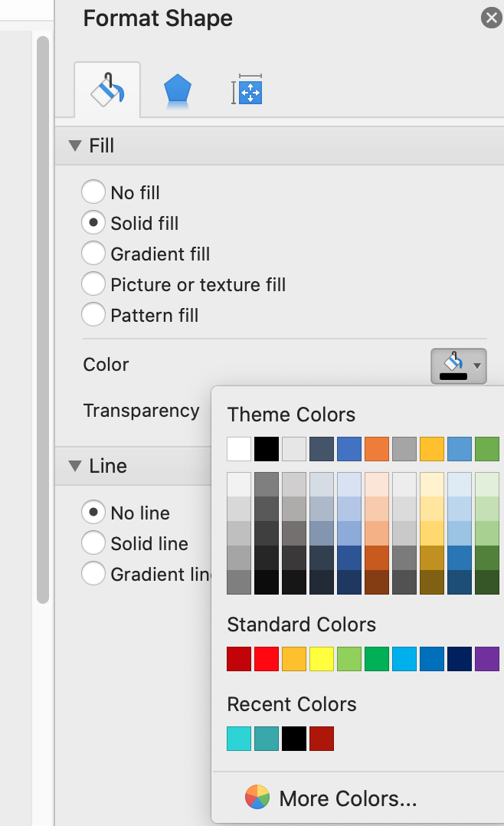
Task: Open the Fill & Line paint bucket tab
Action: click(107, 90)
